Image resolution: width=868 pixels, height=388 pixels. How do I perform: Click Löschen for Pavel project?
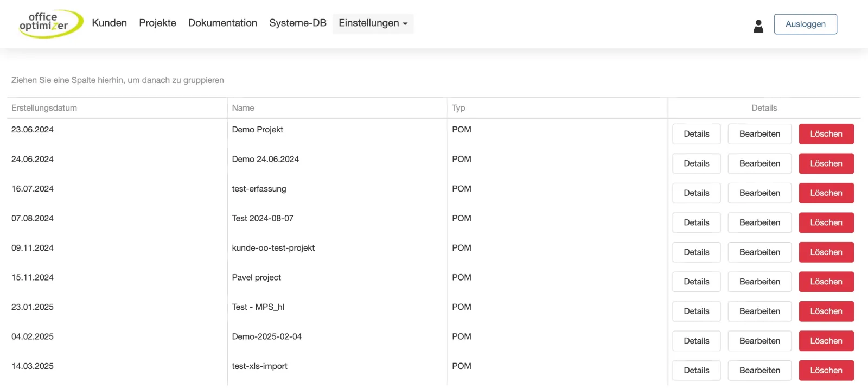[x=826, y=282]
